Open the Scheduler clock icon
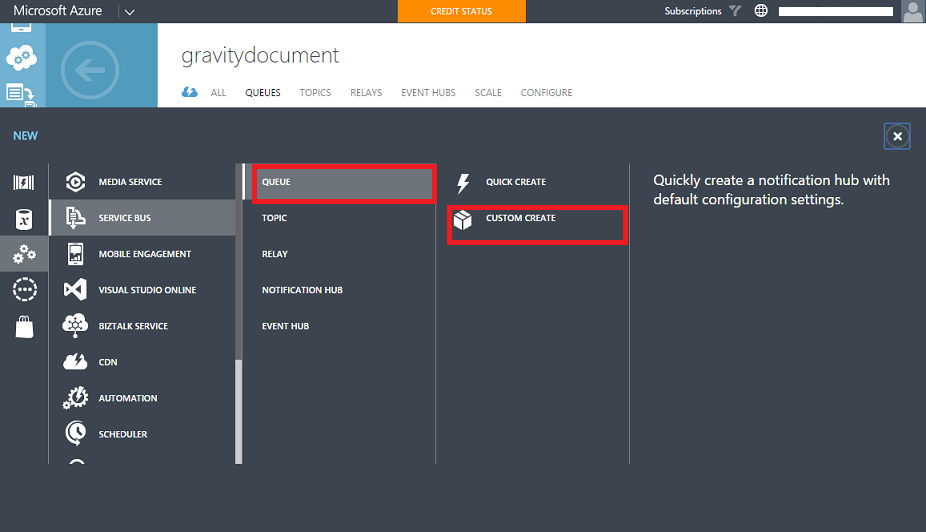This screenshot has width=926, height=532. pos(75,434)
